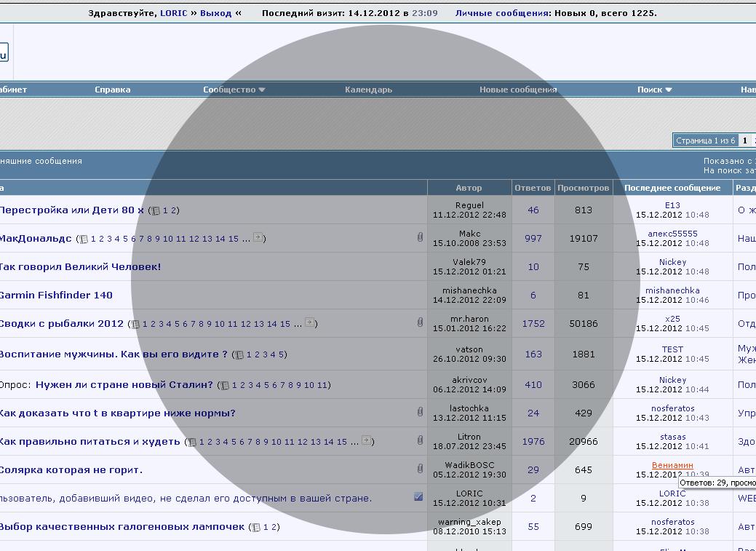Click paperclip icon in МакДональдс thread row

click(420, 237)
